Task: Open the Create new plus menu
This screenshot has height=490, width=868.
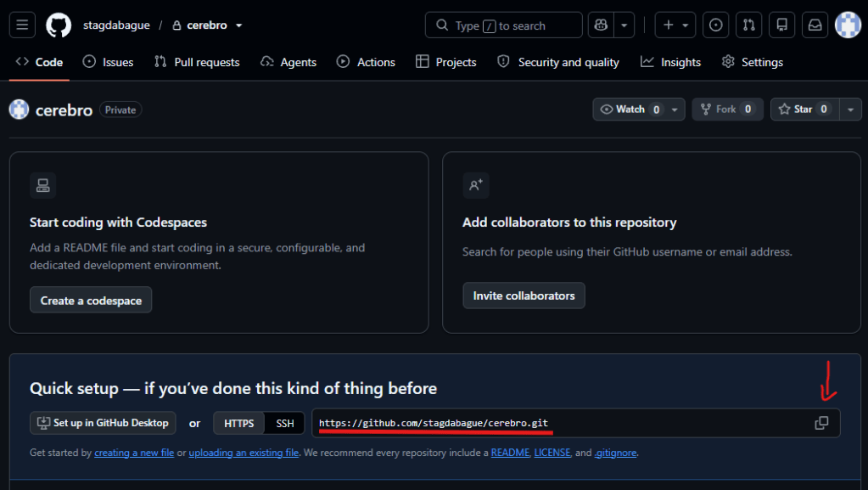Action: coord(675,25)
